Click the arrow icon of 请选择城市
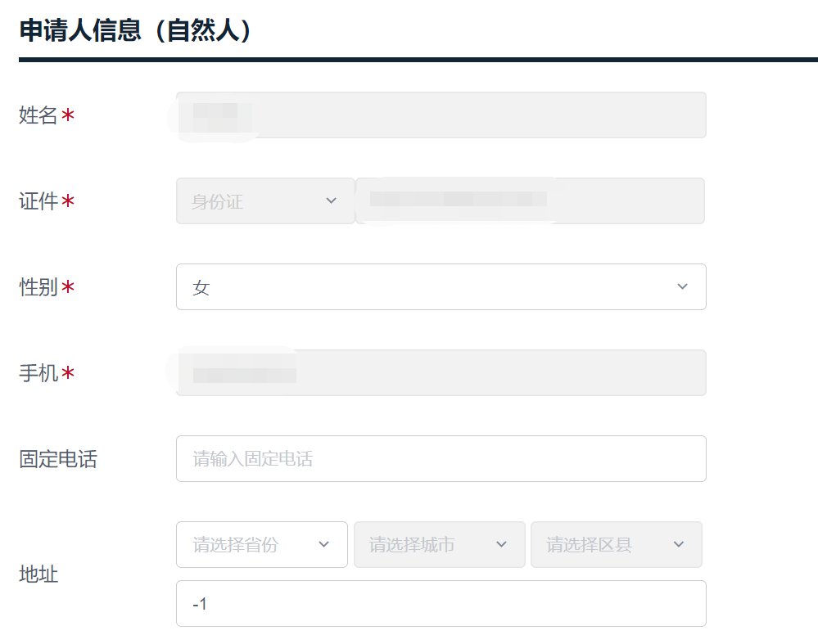This screenshot has width=818, height=644. (501, 544)
